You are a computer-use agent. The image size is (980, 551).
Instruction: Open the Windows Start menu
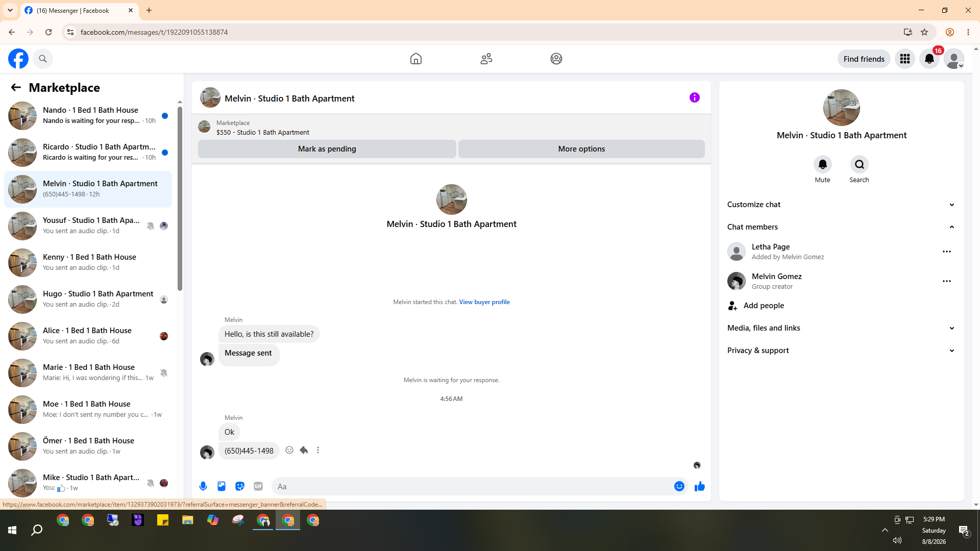tap(12, 531)
